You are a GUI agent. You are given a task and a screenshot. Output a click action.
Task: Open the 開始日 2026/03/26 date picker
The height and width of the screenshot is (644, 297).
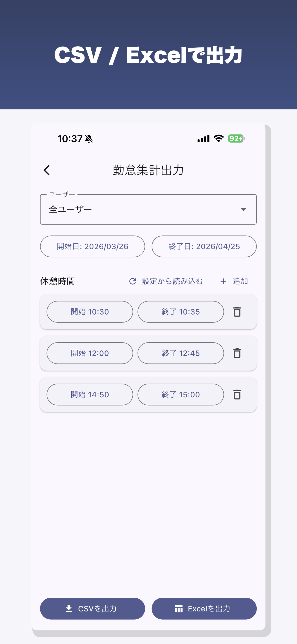93,246
